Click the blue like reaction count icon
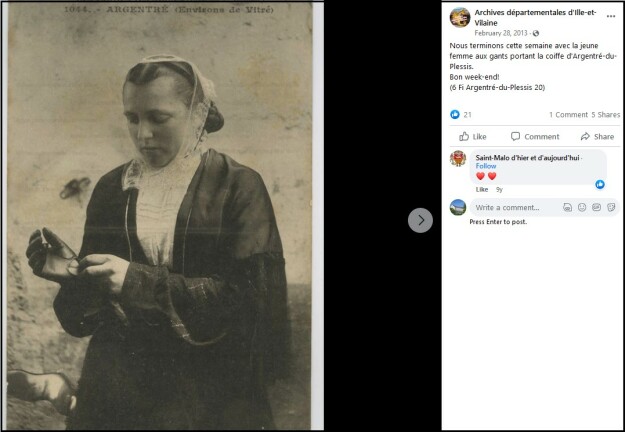The width and height of the screenshot is (625, 432). click(455, 114)
